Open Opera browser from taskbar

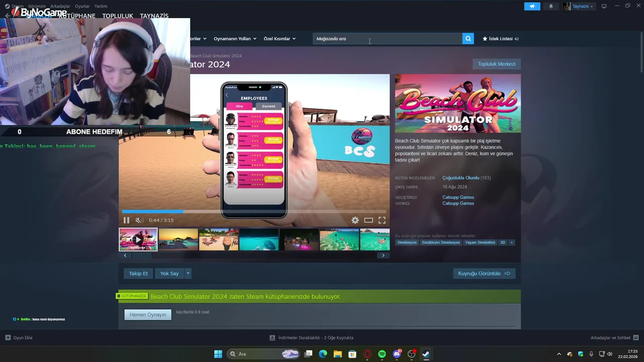(367, 354)
